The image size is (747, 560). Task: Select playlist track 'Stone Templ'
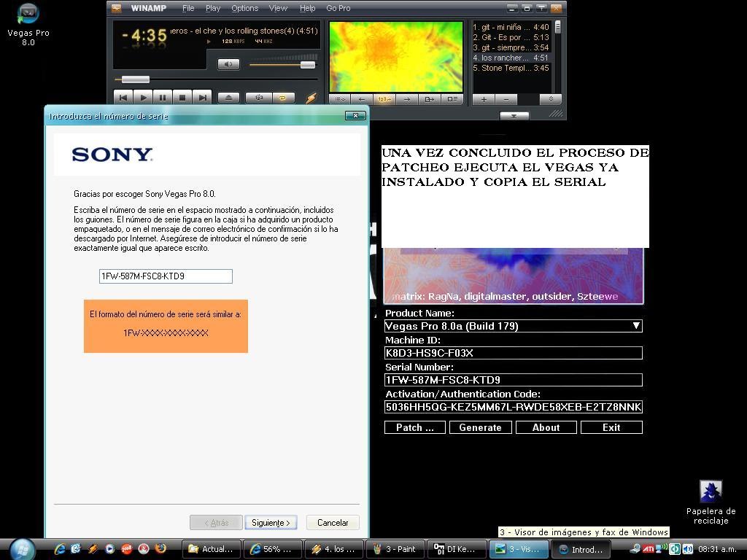click(511, 68)
